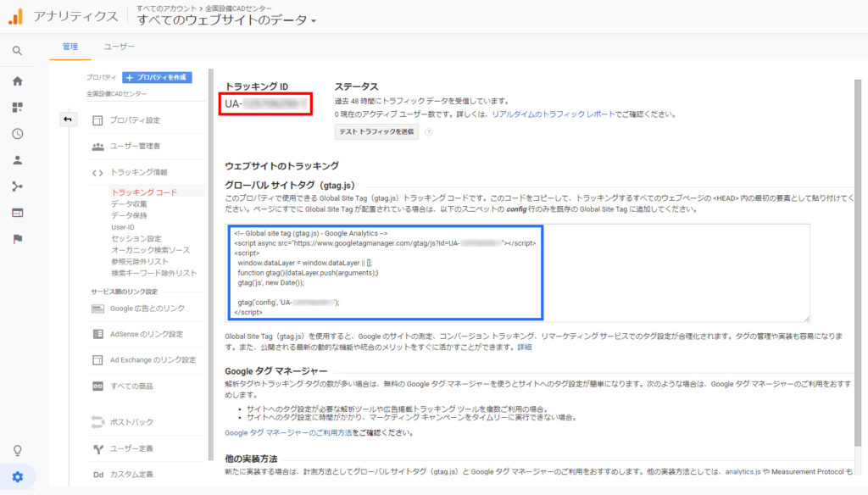Screen dimensions: 868x495
Task: Click the サービス間のリンク設定 section label
Action: pos(124,292)
